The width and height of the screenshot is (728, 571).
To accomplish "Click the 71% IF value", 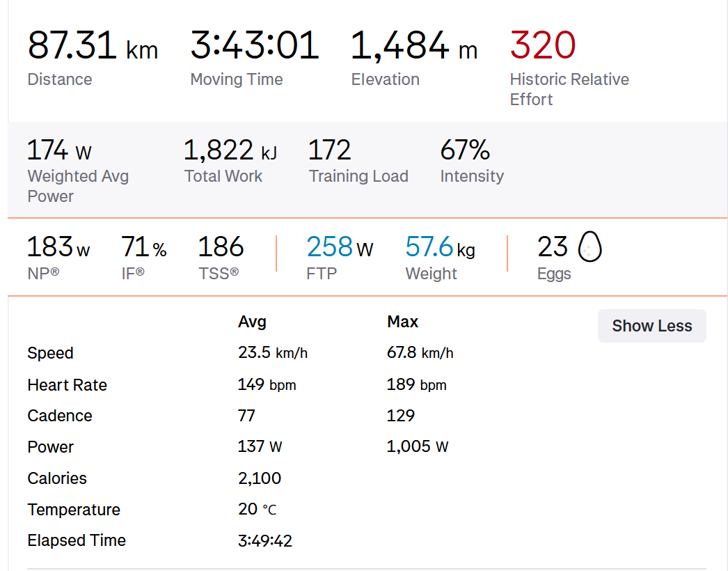I will [143, 247].
